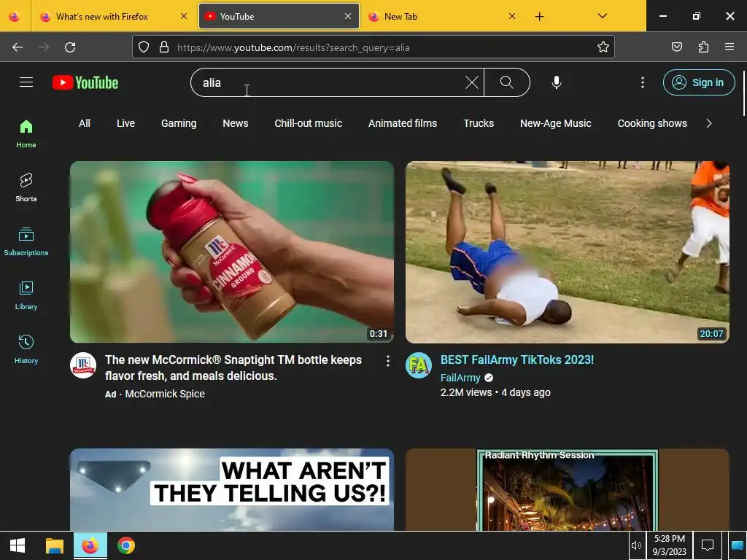Open options for McCormick ad video
This screenshot has height=560, width=747.
point(388,361)
